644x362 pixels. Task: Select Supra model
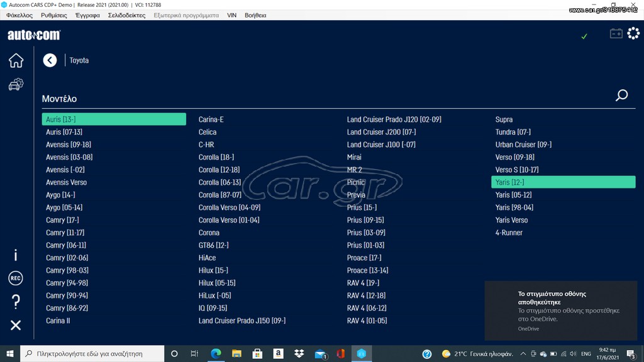coord(504,119)
